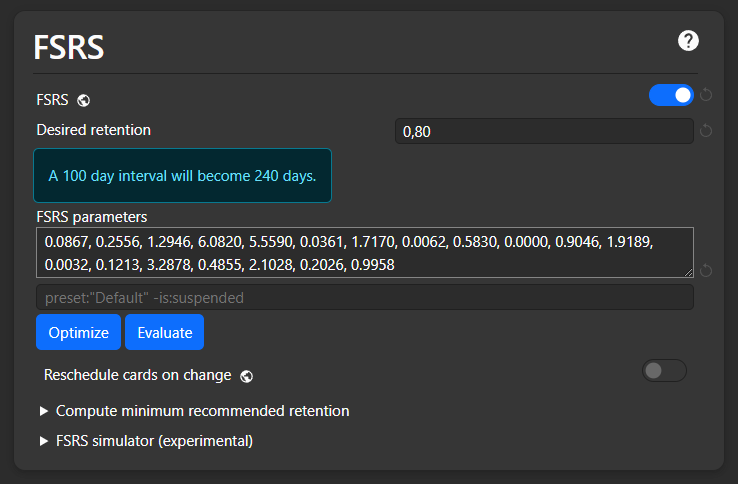Restore default FSRS parameters via revert icon
738x484 pixels.
706,270
